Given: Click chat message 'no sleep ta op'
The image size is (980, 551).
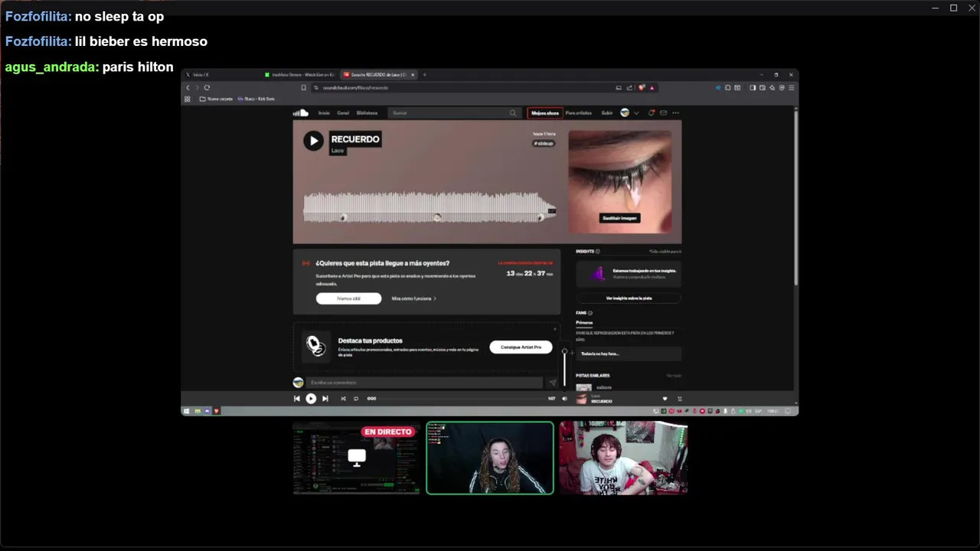Looking at the screenshot, I should (x=119, y=16).
